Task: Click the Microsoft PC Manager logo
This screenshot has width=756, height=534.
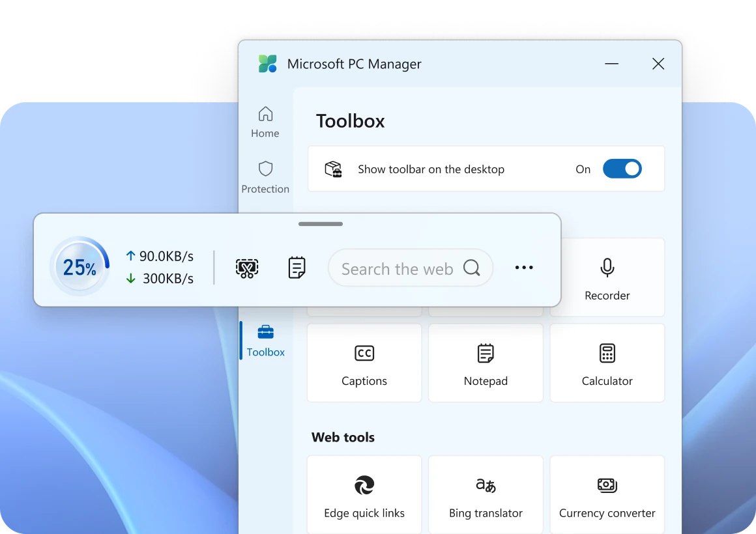Action: (x=268, y=64)
